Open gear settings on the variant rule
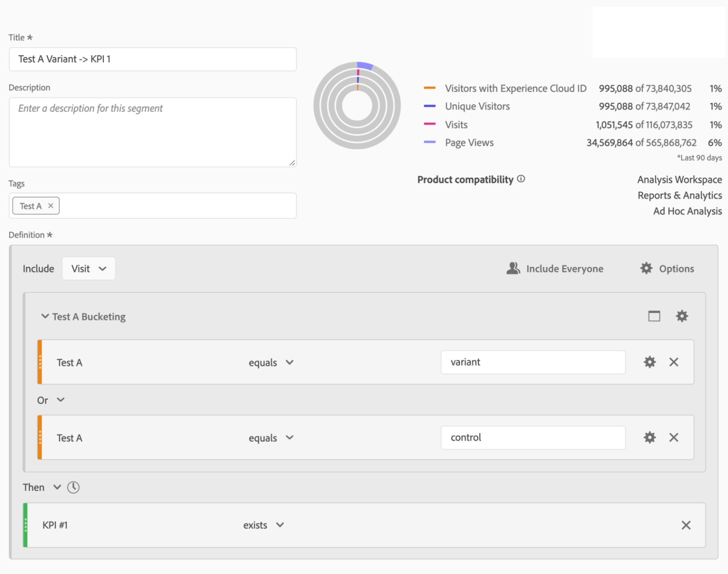Viewport: 728px width, 574px height. (649, 362)
